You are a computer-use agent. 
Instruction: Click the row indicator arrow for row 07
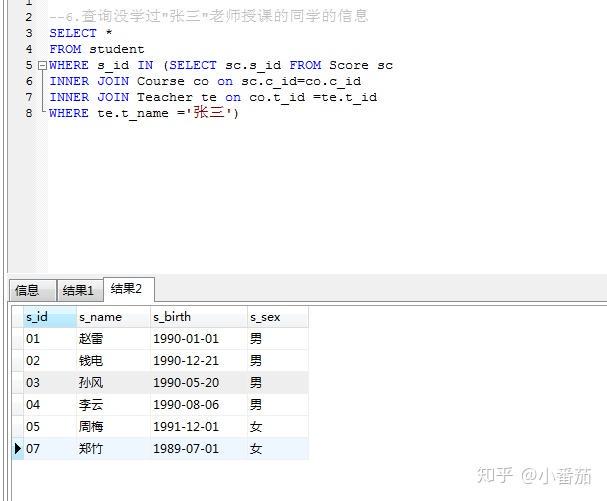[x=18, y=449]
